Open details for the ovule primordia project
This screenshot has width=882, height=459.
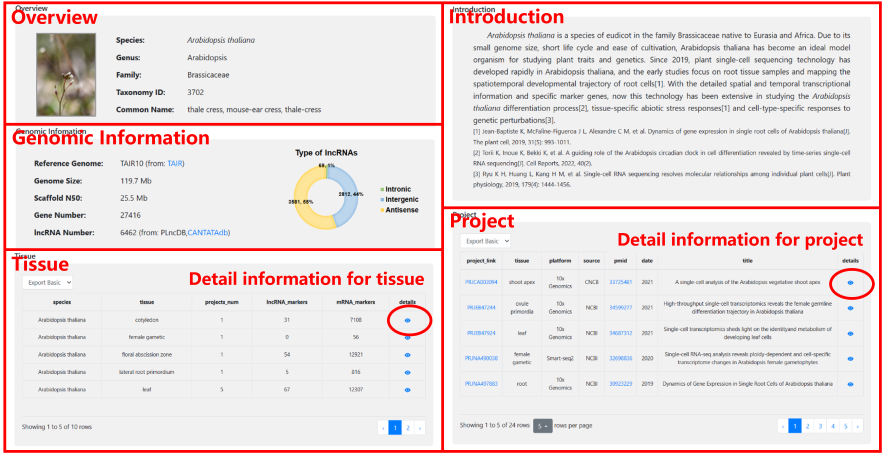point(850,308)
